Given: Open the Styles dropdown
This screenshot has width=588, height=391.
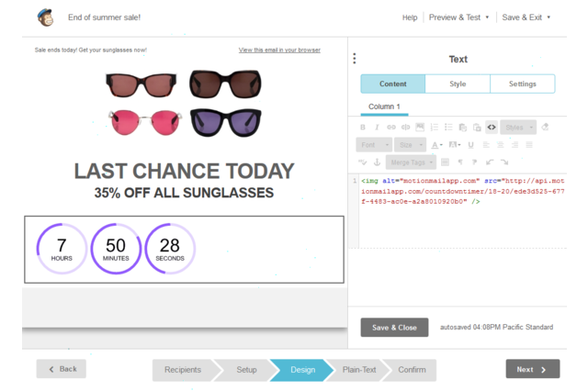Looking at the screenshot, I should (518, 128).
